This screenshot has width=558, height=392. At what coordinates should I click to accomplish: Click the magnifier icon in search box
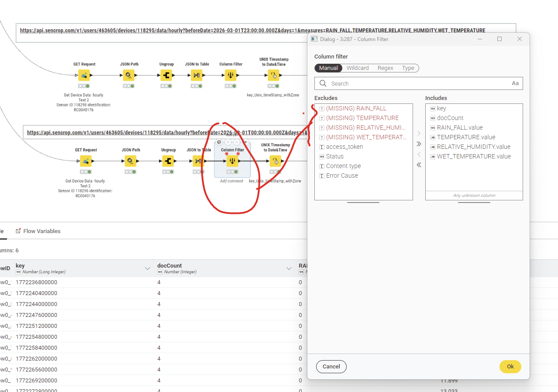[323, 83]
